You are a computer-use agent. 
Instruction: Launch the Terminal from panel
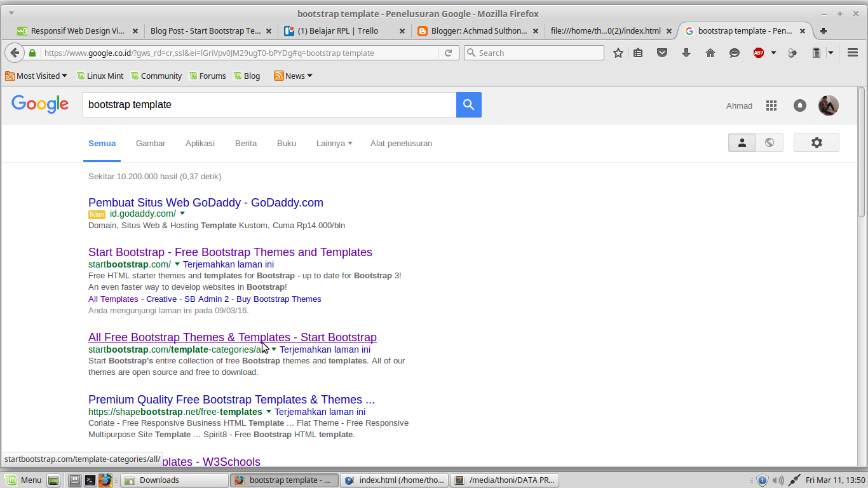(90, 480)
